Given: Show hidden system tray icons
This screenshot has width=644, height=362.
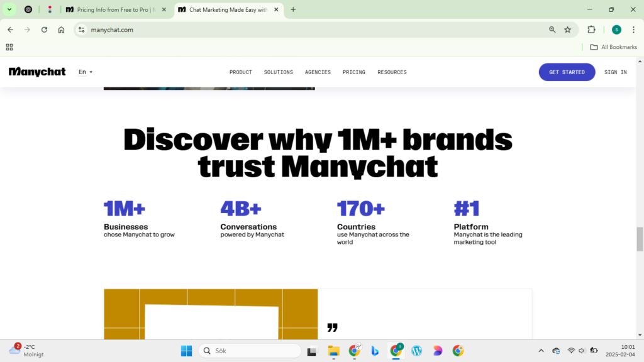Looking at the screenshot, I should coord(541,351).
